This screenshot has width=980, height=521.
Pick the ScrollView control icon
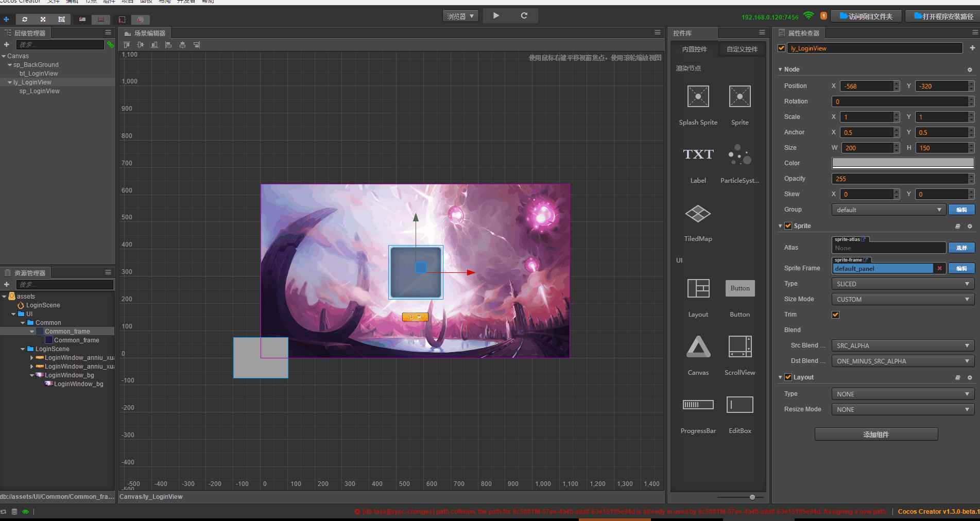tap(740, 346)
